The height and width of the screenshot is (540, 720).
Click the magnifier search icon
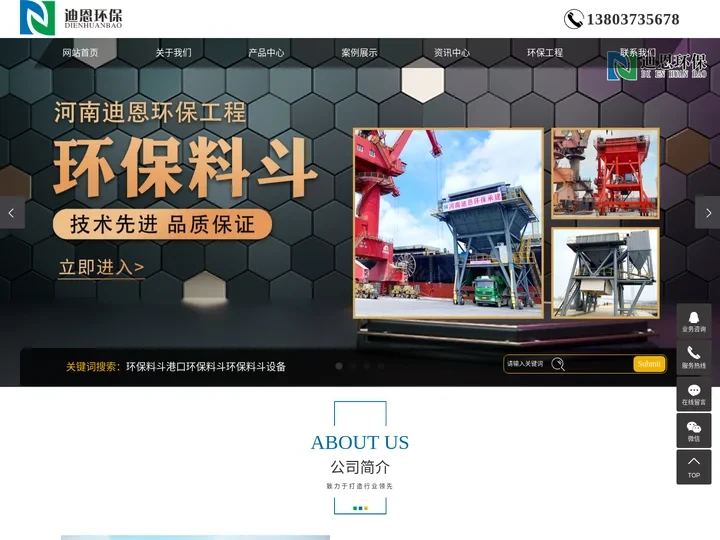558,364
